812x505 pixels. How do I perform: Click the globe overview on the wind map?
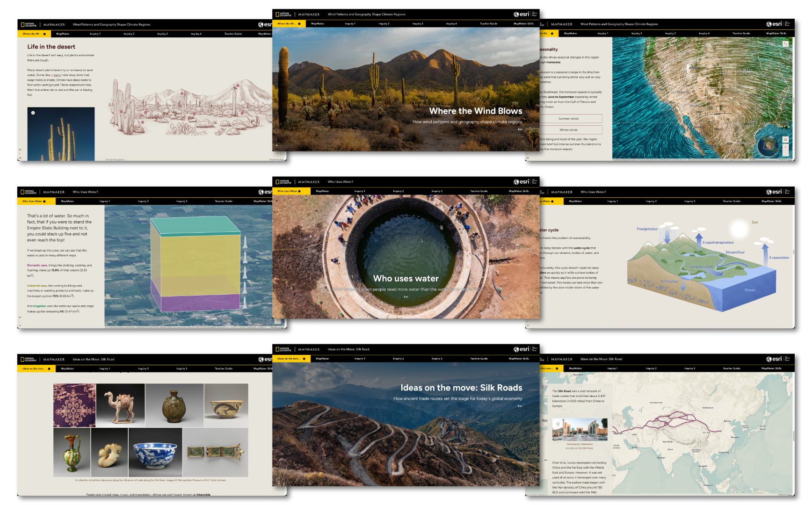(768, 146)
